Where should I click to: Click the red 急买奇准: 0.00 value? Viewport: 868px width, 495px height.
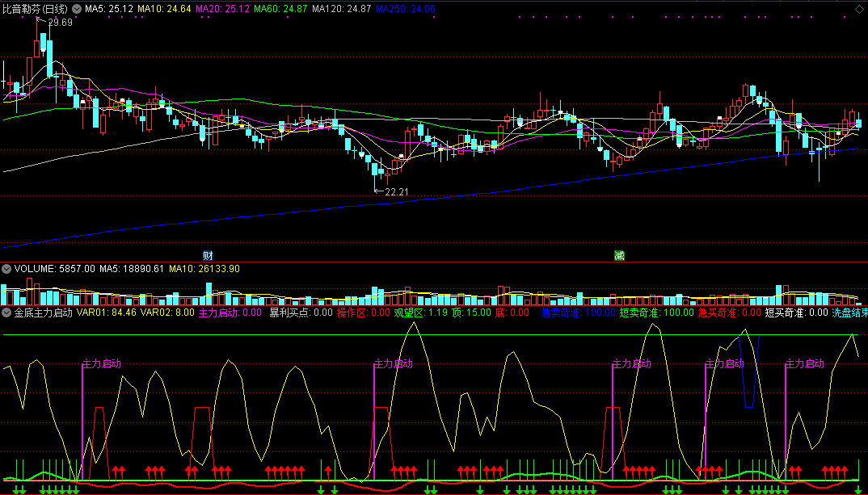point(730,313)
